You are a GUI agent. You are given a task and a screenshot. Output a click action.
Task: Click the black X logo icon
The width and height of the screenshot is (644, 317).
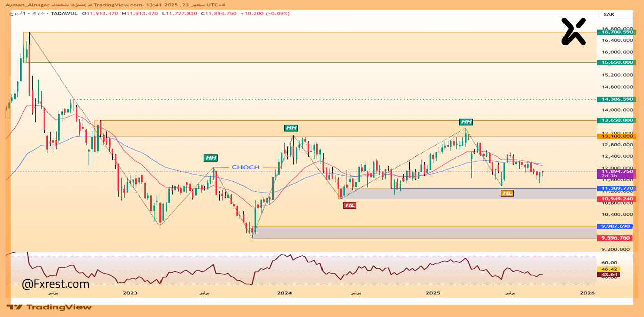[x=574, y=31]
